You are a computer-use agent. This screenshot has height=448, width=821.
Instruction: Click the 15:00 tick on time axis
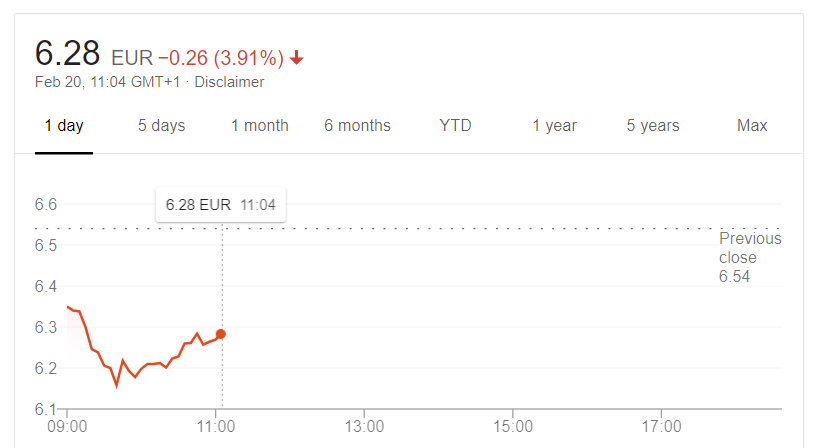pyautogui.click(x=513, y=427)
